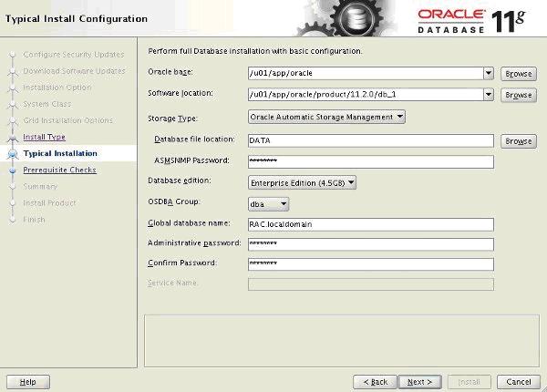Viewport: 547px width, 392px height.
Task: Open the Help button
Action: (x=28, y=382)
